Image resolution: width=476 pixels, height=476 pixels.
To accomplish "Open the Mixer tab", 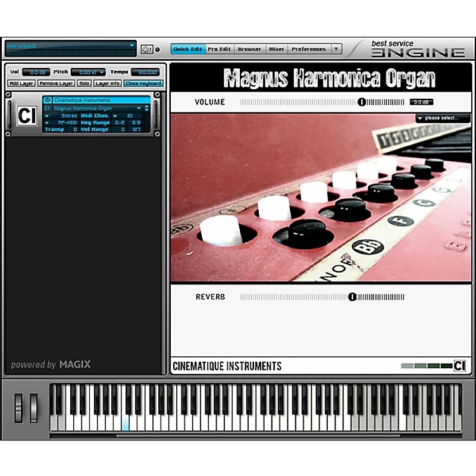I will pyautogui.click(x=277, y=49).
